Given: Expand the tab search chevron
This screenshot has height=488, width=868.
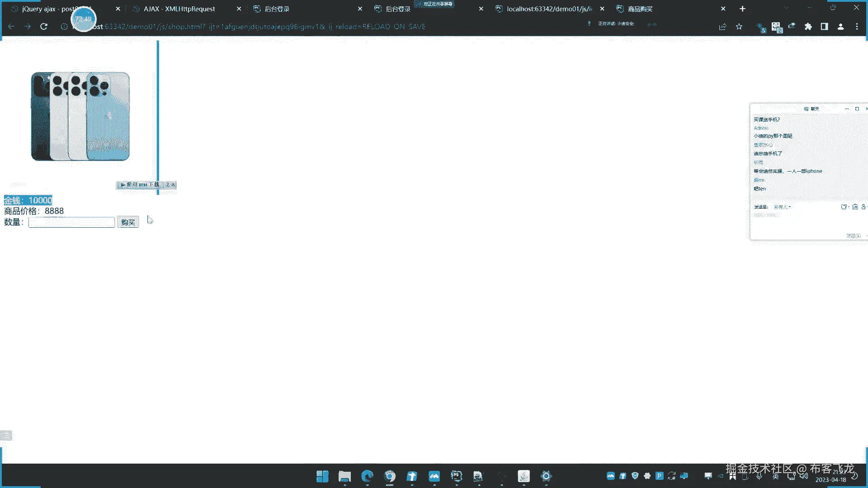Looking at the screenshot, I should pyautogui.click(x=786, y=8).
